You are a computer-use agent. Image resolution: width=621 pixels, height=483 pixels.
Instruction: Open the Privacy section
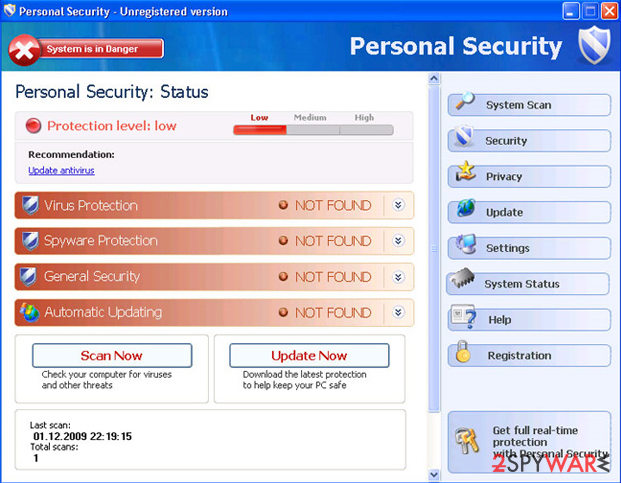(x=529, y=177)
